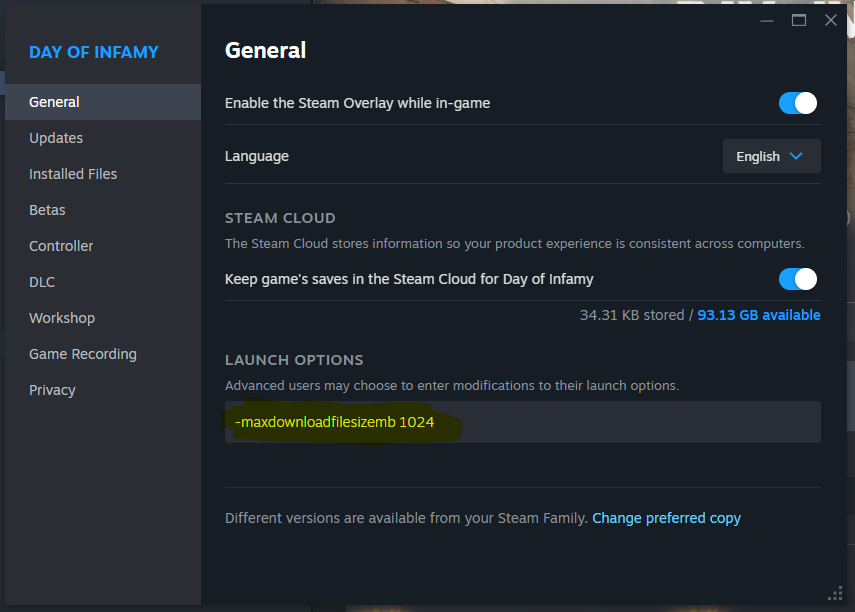Click the window resize grip corner
Viewport: 855px width, 612px height.
[x=835, y=592]
